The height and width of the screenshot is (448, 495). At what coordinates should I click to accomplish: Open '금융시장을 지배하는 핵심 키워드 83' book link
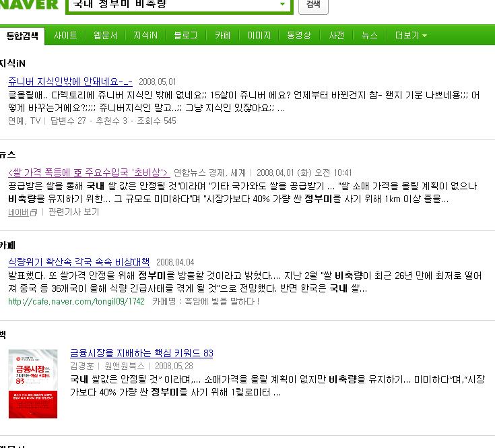(x=141, y=353)
